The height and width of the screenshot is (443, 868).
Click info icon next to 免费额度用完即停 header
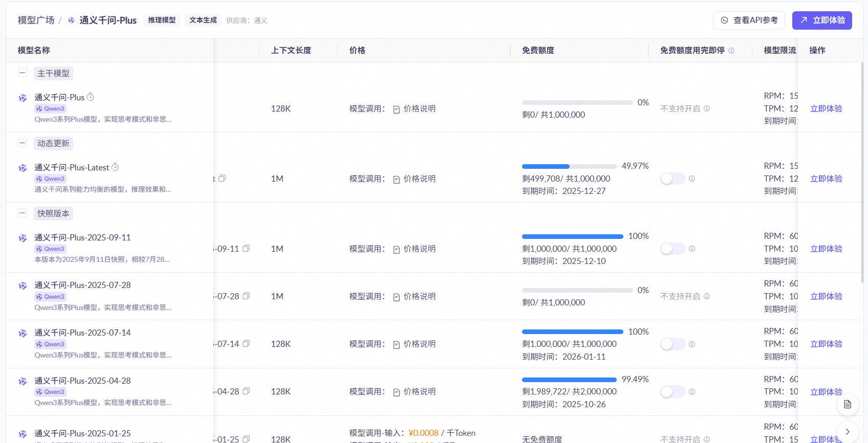coord(731,50)
